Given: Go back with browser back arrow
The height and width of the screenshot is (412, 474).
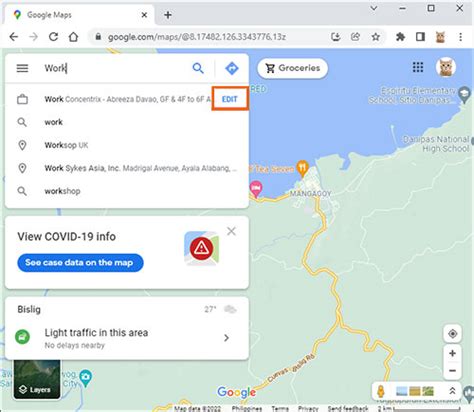Looking at the screenshot, I should coord(14,37).
